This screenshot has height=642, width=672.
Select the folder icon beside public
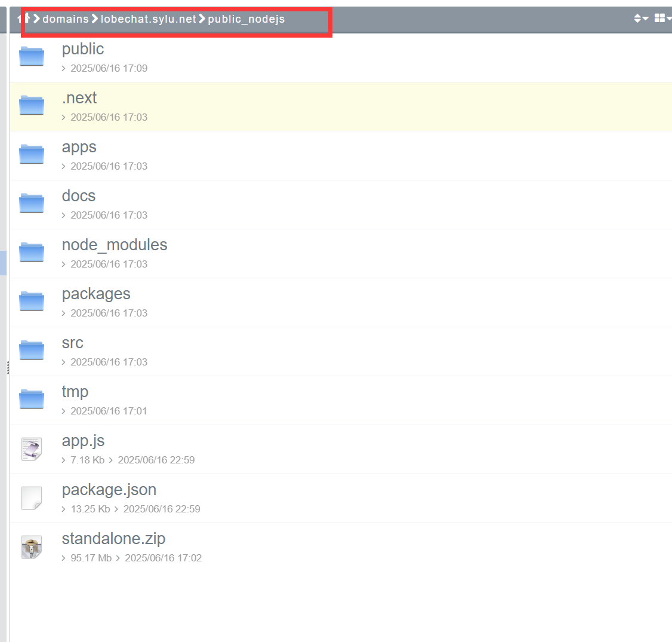[32, 56]
